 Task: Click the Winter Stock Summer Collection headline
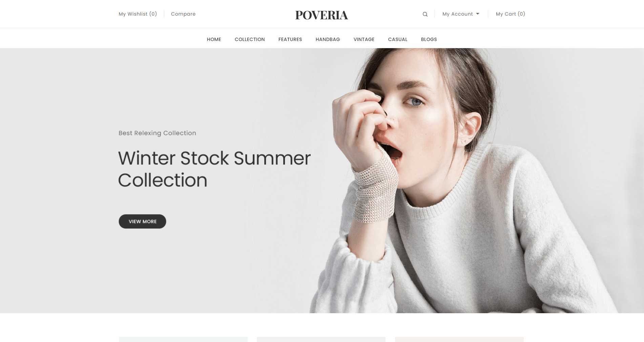tap(214, 169)
